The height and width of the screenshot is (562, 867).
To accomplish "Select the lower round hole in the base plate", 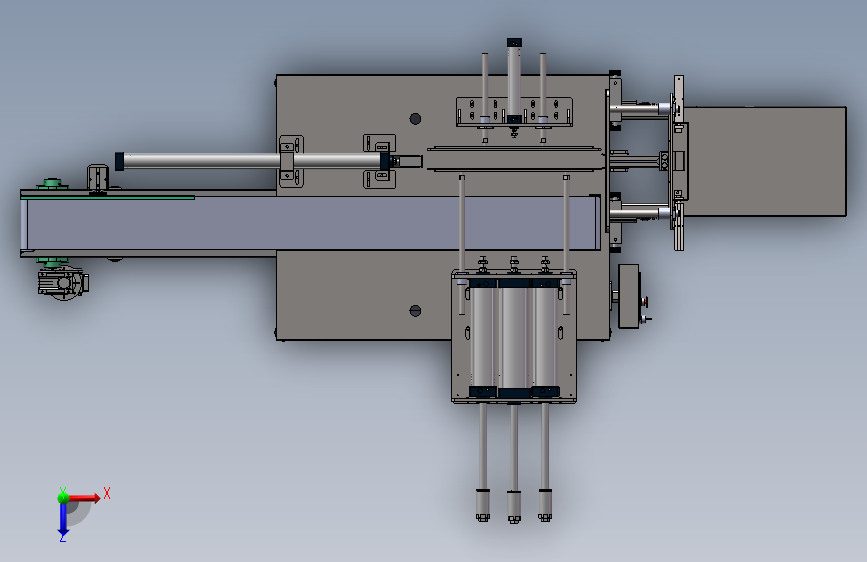I will pyautogui.click(x=415, y=311).
